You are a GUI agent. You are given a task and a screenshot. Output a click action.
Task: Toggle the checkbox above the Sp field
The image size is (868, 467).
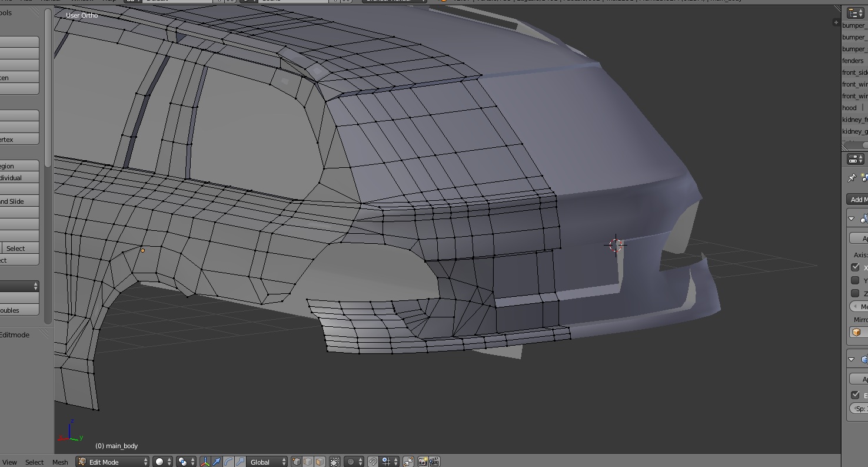[x=856, y=395]
